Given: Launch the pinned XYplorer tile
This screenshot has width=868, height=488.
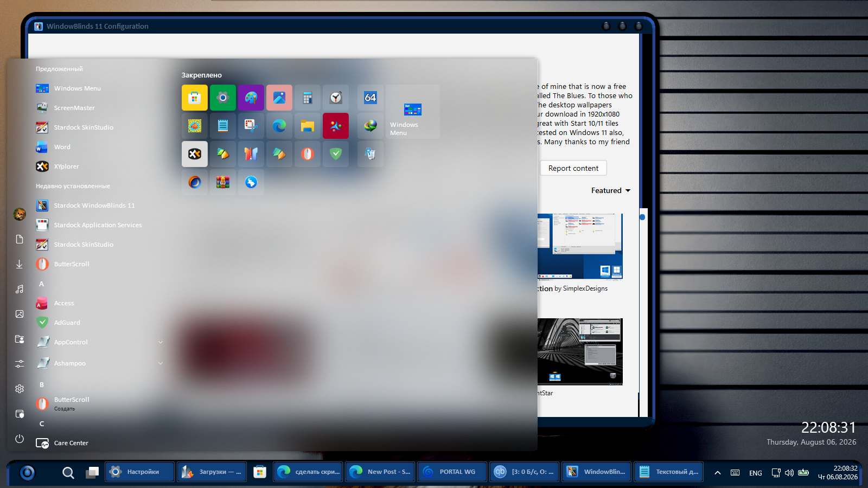Looking at the screenshot, I should (195, 154).
